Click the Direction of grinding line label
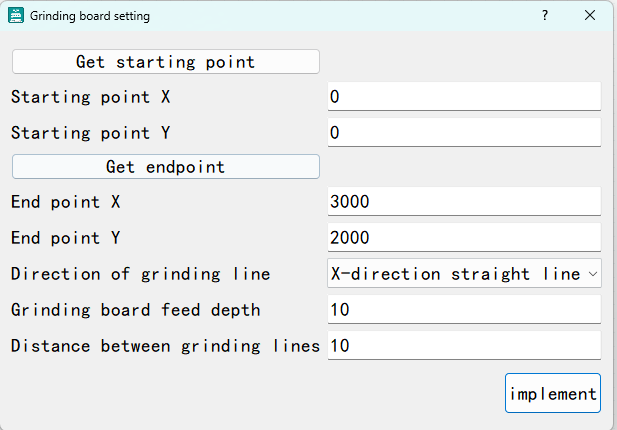Viewport: 617px width, 430px height. 140,274
